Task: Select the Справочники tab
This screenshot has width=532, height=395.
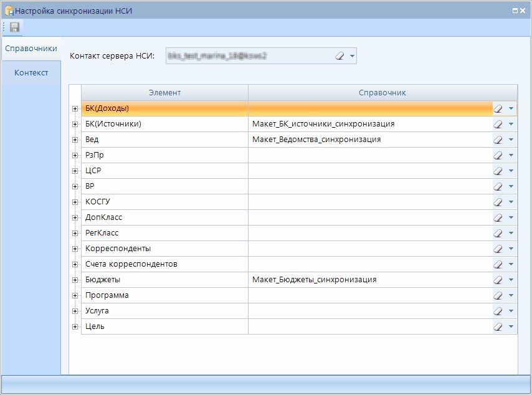Action: click(x=31, y=48)
